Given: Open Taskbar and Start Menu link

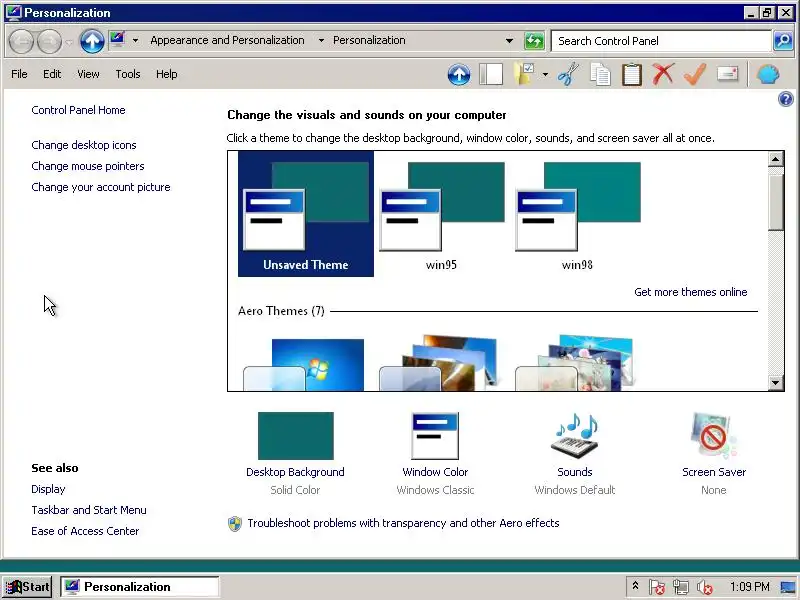Looking at the screenshot, I should [x=89, y=510].
